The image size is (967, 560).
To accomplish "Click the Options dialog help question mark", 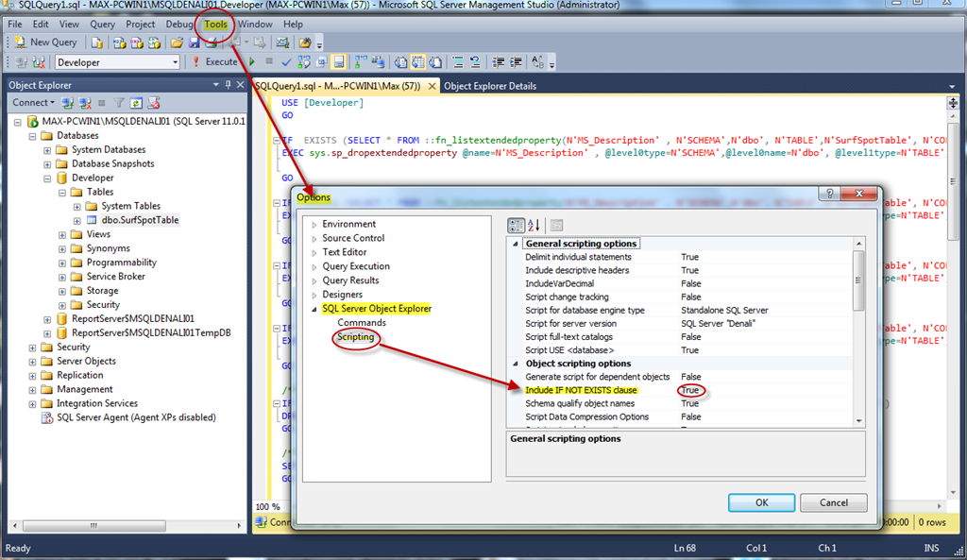I will [x=829, y=194].
